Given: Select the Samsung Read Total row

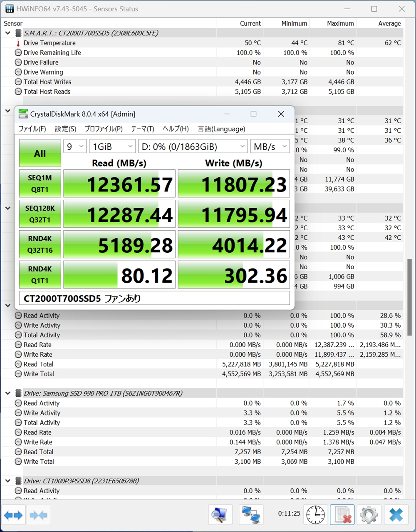Looking at the screenshot, I should pos(202,452).
